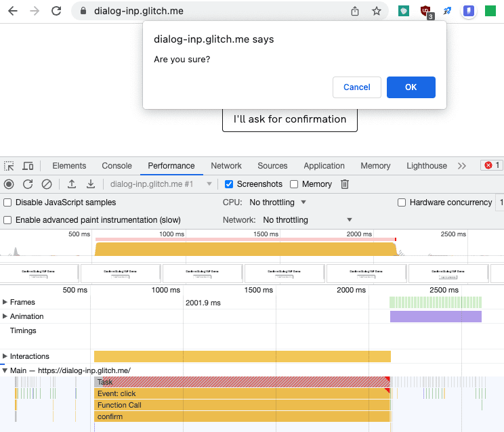Image resolution: width=504 pixels, height=432 pixels.
Task: Open the CPU throttling dropdown
Action: (x=278, y=202)
